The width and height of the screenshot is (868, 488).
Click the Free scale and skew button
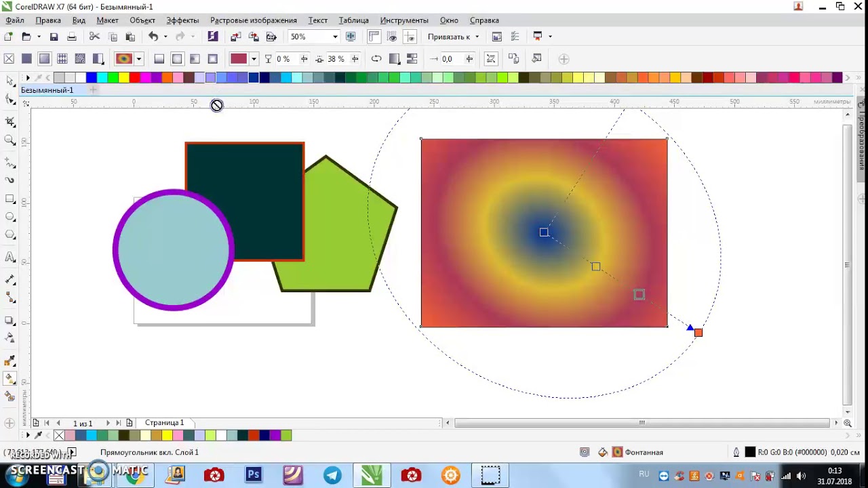(492, 59)
